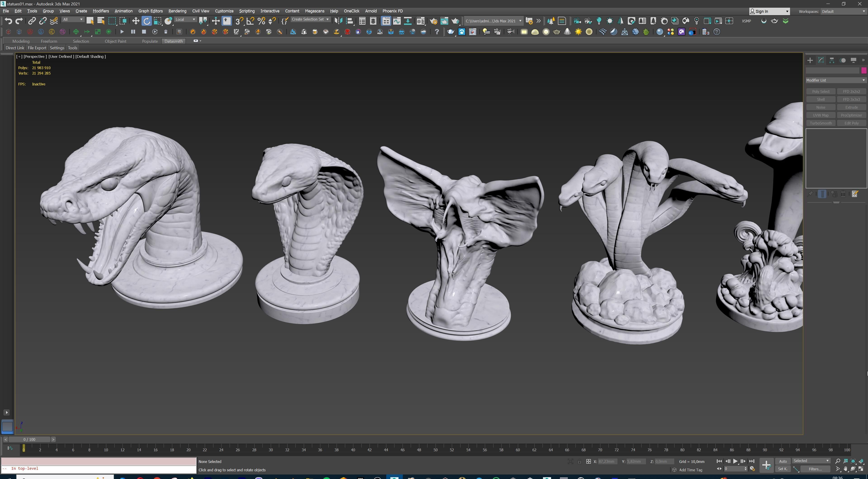Open the Graph Editors menu
Viewport: 868px width, 479px height.
(x=150, y=11)
